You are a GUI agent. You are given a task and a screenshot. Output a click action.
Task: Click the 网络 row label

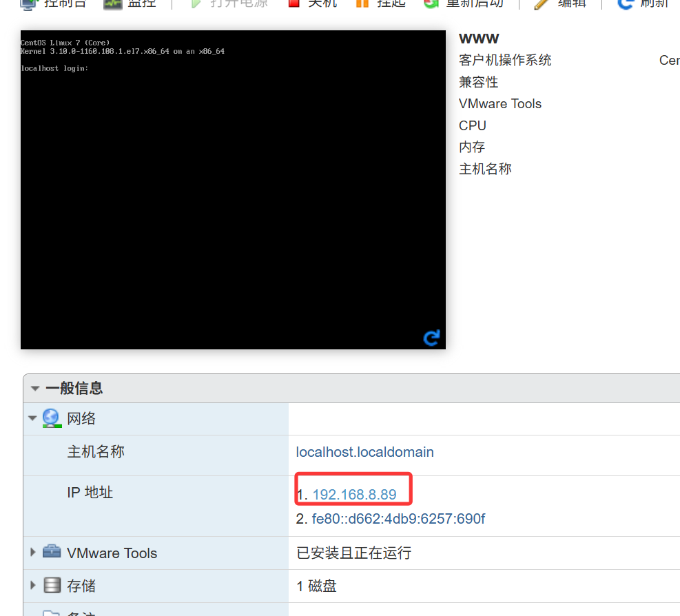pyautogui.click(x=81, y=419)
